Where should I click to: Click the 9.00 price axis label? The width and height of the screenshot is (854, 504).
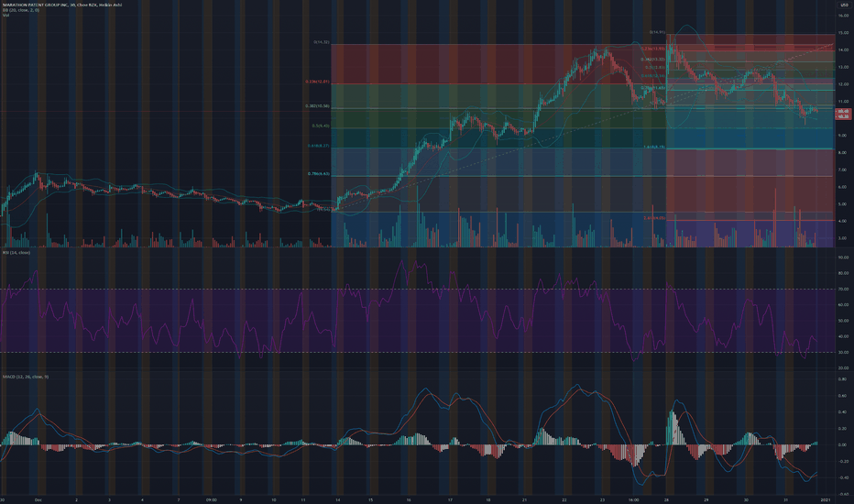coord(844,136)
